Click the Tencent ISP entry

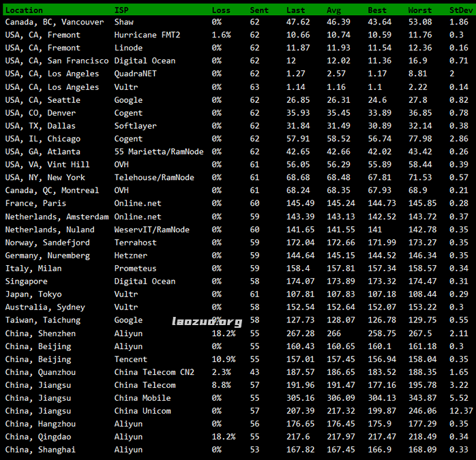point(131,359)
